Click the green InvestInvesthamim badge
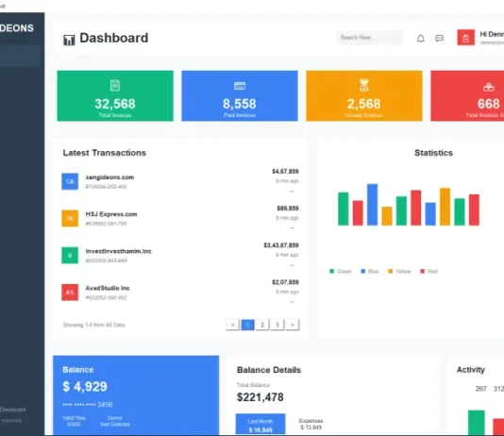The image size is (504, 436). [70, 256]
